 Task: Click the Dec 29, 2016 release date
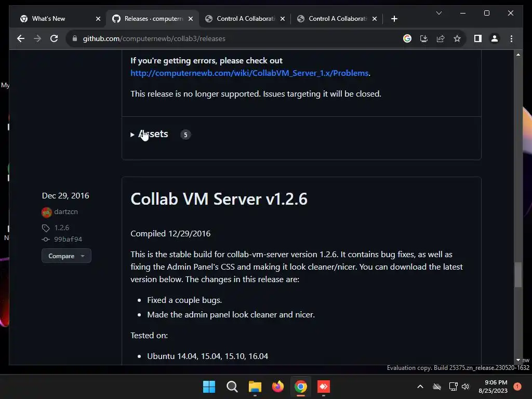coord(65,196)
